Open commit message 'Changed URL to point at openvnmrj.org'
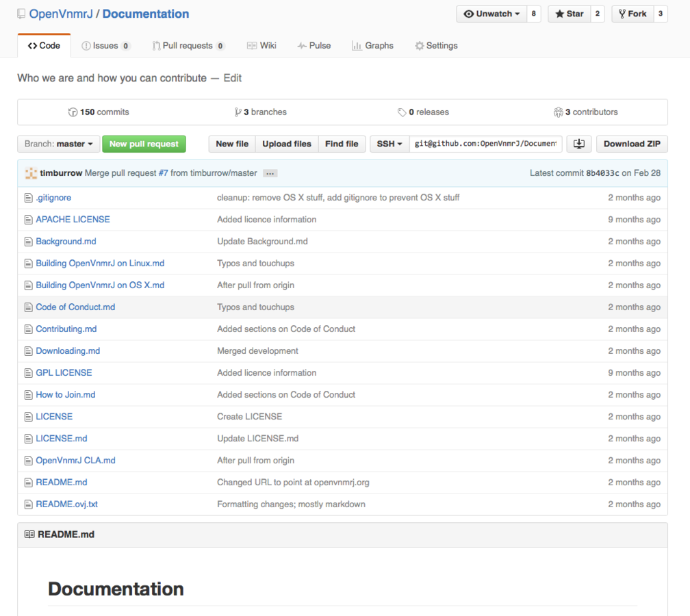This screenshot has height=616, width=690. 293,483
